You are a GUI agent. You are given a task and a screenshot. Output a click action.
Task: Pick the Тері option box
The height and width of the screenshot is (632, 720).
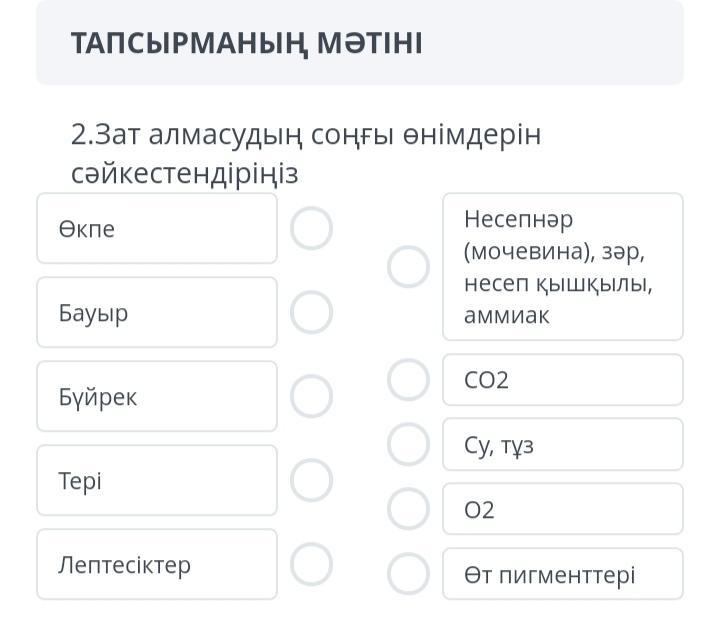(157, 480)
